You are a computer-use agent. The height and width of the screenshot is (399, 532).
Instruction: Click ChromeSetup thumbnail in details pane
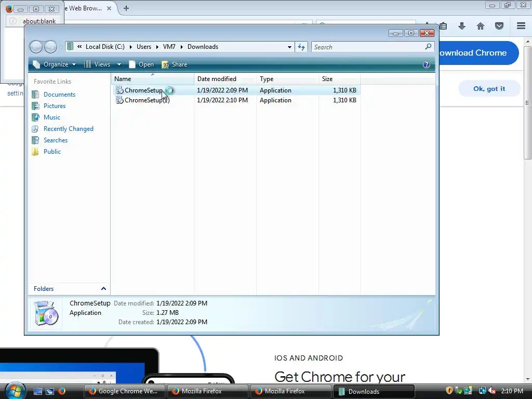(x=46, y=313)
